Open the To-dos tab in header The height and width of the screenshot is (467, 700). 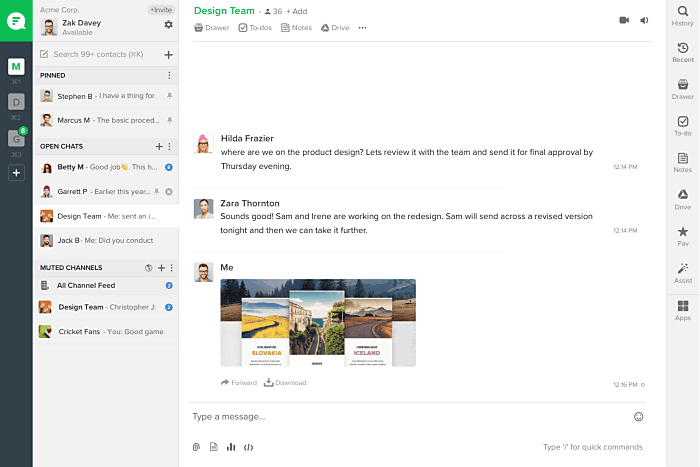tap(255, 28)
